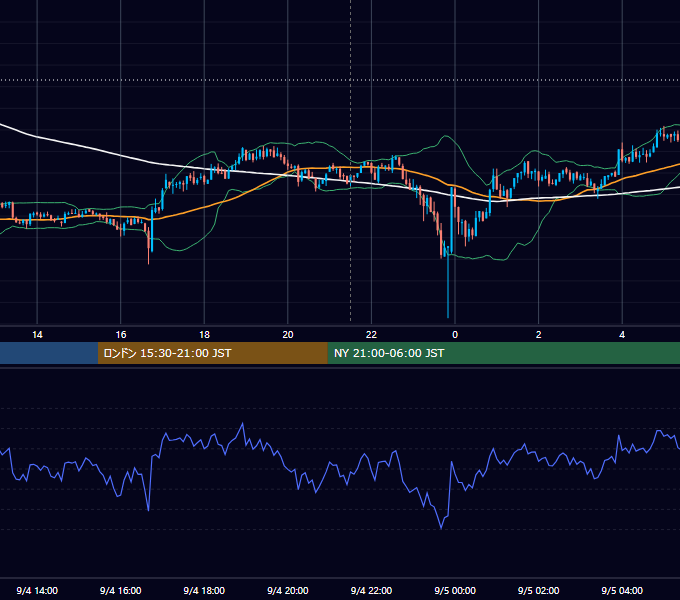Click the 9/5 02:00 date label
This screenshot has width=680, height=600.
click(538, 590)
